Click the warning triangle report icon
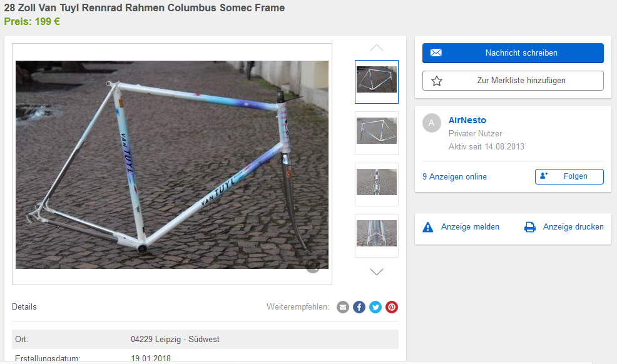The image size is (617, 364). [x=428, y=227]
